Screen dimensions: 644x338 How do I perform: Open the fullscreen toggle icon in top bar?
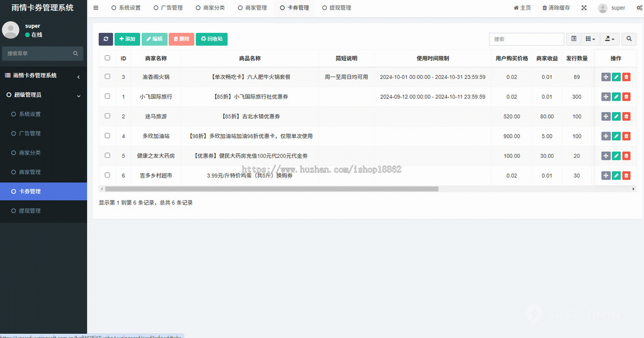click(x=584, y=8)
